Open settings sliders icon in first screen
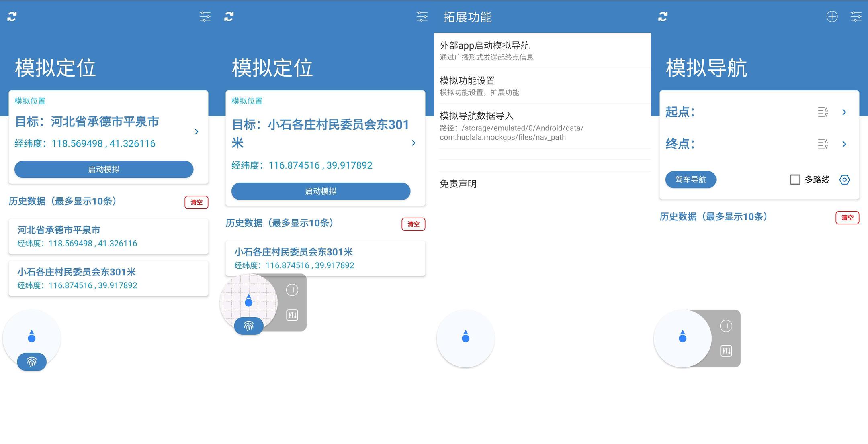 [205, 16]
